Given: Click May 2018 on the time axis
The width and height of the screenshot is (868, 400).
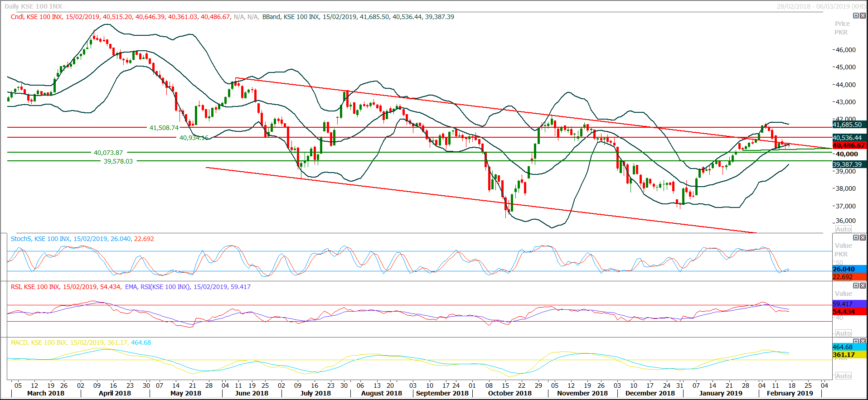Looking at the screenshot, I should point(186,393).
